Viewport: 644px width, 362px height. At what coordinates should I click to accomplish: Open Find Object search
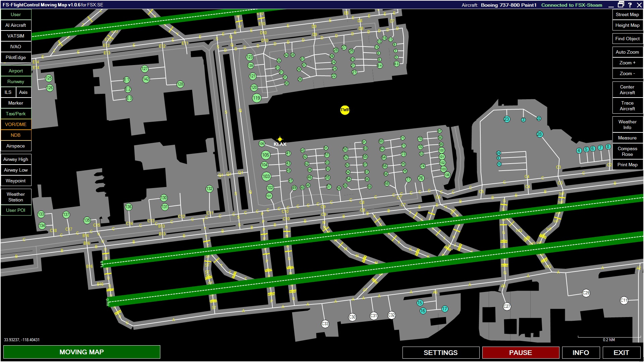[627, 39]
